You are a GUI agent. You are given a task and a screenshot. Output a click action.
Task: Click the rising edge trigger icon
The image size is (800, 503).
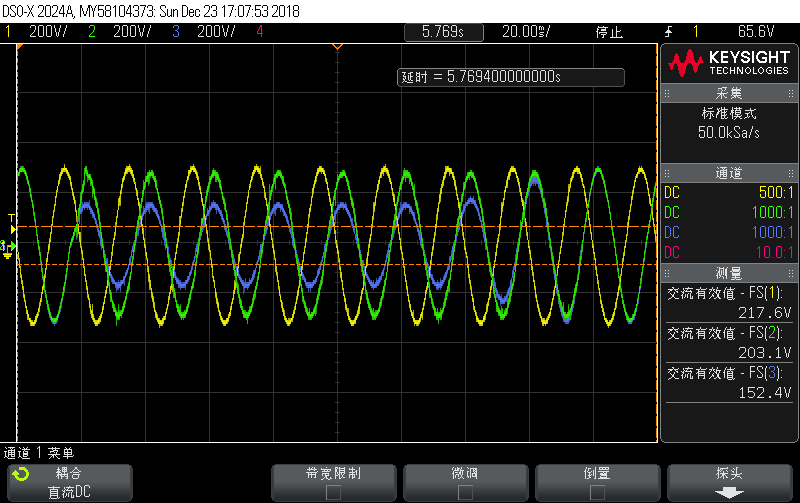(667, 32)
